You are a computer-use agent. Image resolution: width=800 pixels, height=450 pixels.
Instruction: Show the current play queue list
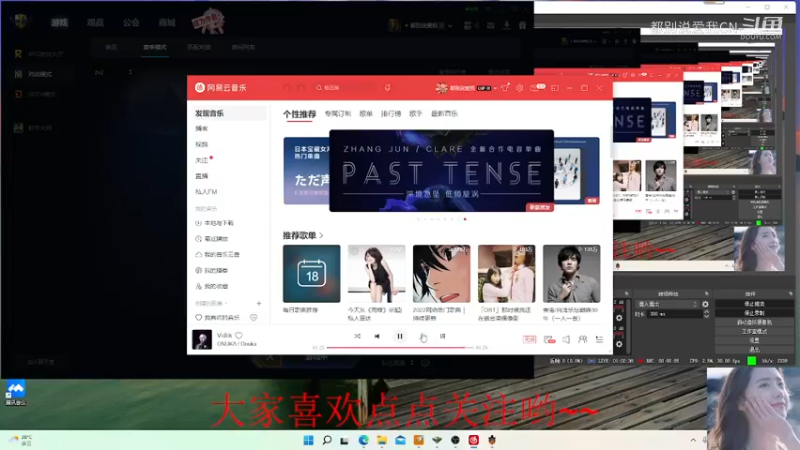[599, 339]
